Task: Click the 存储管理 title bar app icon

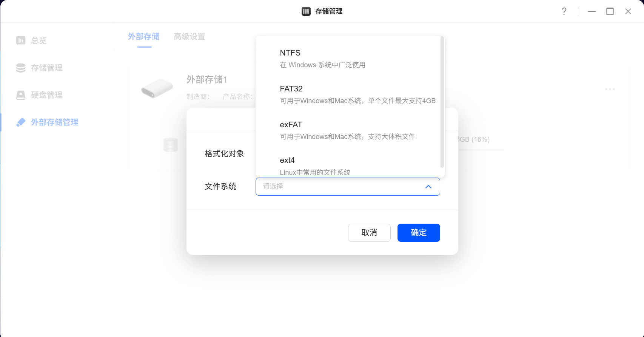Action: point(306,11)
